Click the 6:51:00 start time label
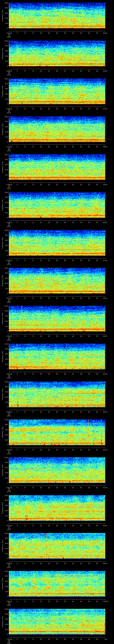The height and width of the screenshot is (644, 114). coord(9,298)
